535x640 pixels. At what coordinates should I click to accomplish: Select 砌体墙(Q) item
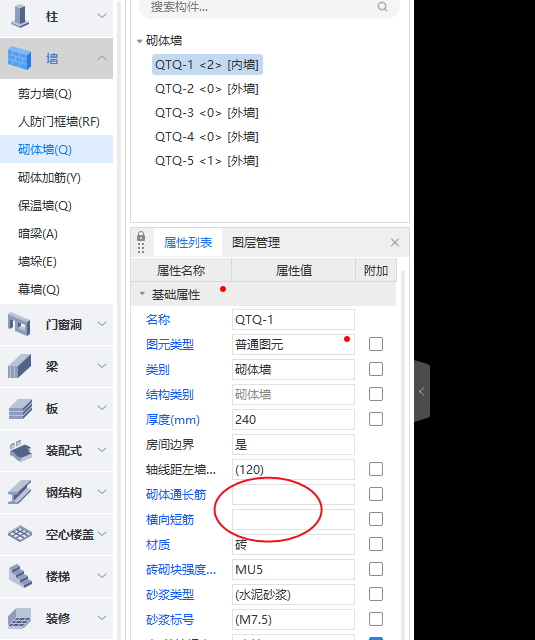(x=56, y=149)
